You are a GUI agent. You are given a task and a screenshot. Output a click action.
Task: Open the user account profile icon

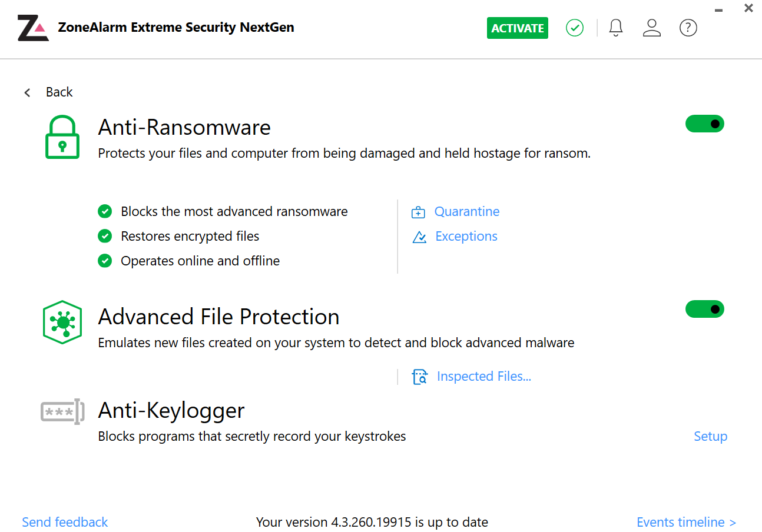pos(652,28)
